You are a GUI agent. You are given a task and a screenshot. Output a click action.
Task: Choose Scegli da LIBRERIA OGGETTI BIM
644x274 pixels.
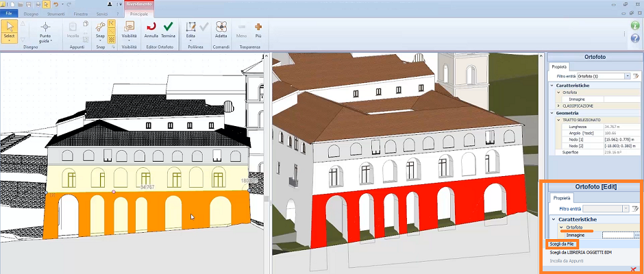coord(581,253)
